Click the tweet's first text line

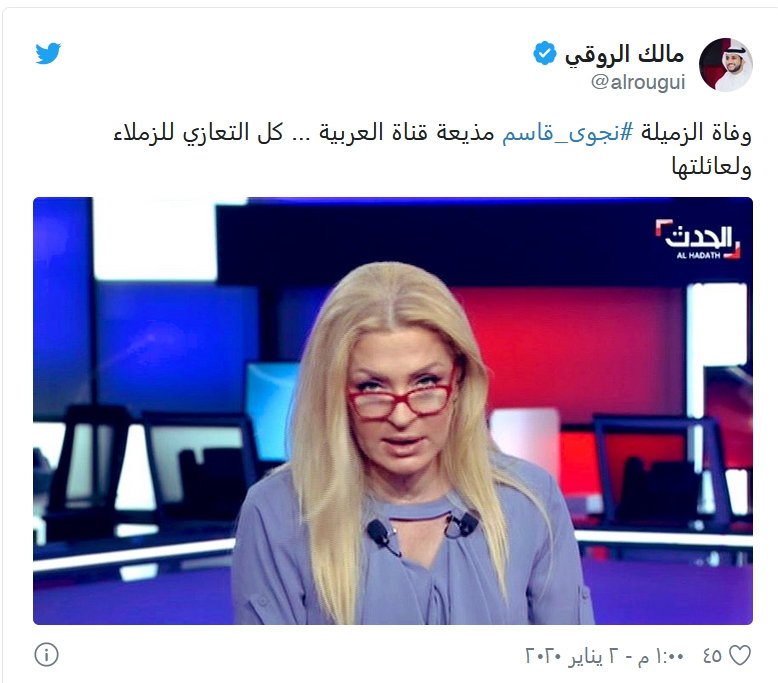[x=432, y=133]
